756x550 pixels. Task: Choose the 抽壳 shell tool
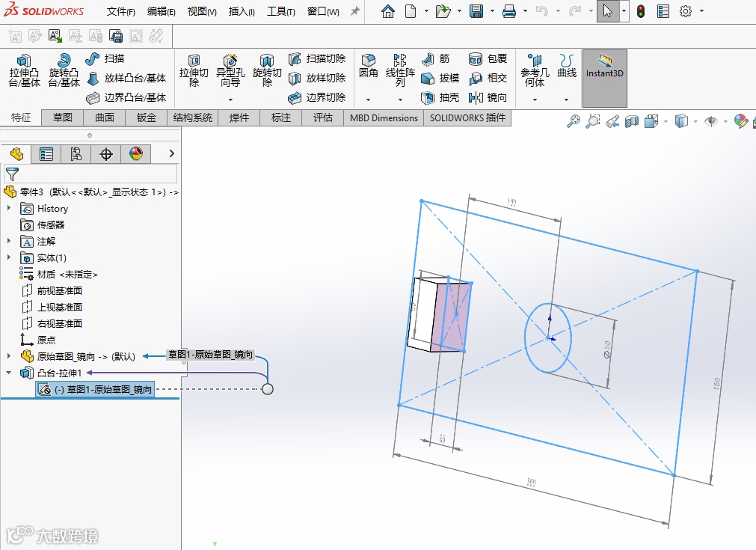(440, 97)
